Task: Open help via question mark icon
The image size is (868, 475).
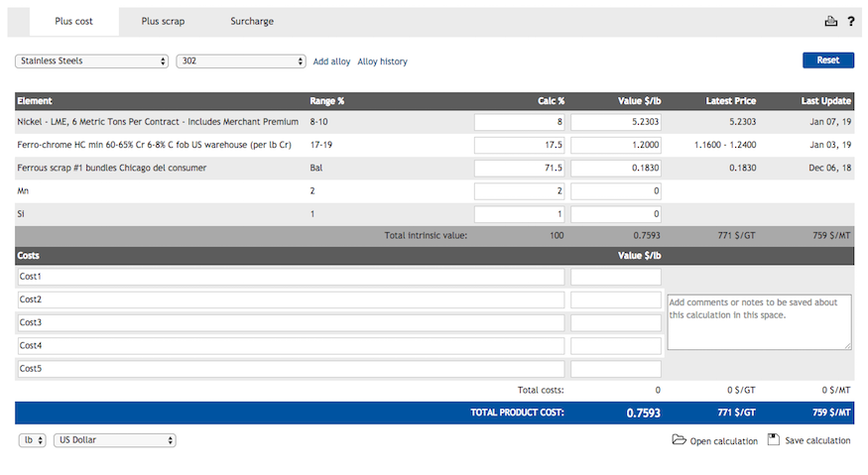Action: [x=850, y=22]
